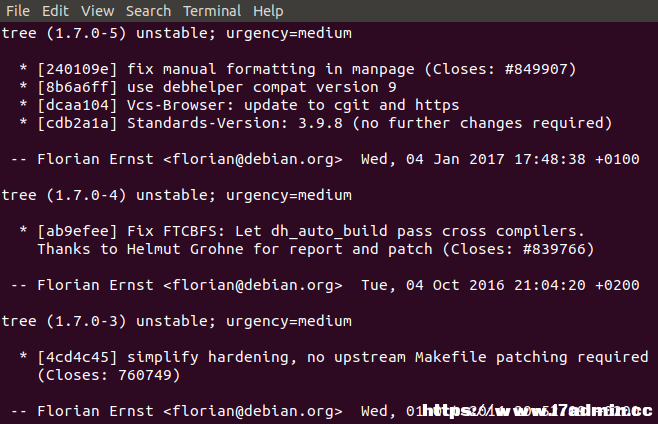Screen dimensions: 658x424
Task: Click the tree (1.7.0-4) version header line
Action: click(177, 195)
